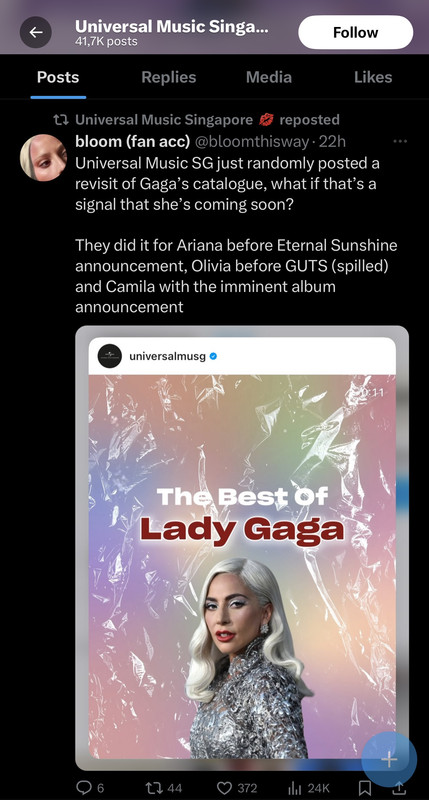This screenshot has width=429, height=800.
Task: Tap the reply comment icon
Action: (x=83, y=788)
